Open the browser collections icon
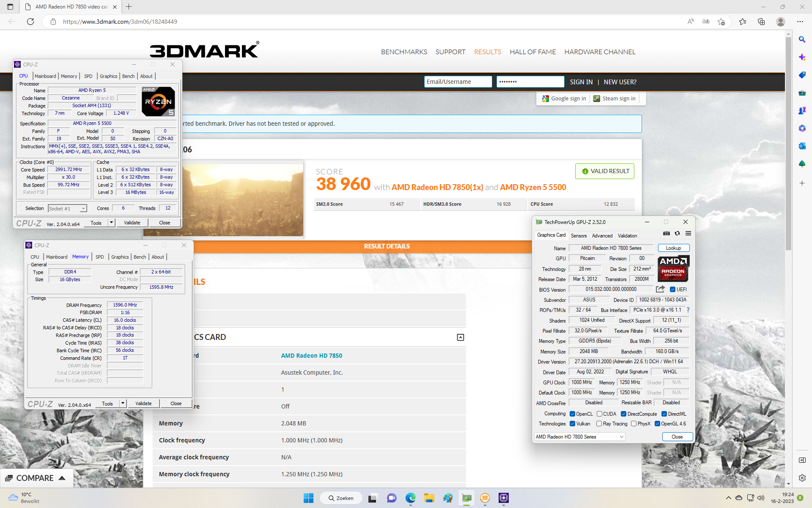The width and height of the screenshot is (812, 508). tap(761, 22)
